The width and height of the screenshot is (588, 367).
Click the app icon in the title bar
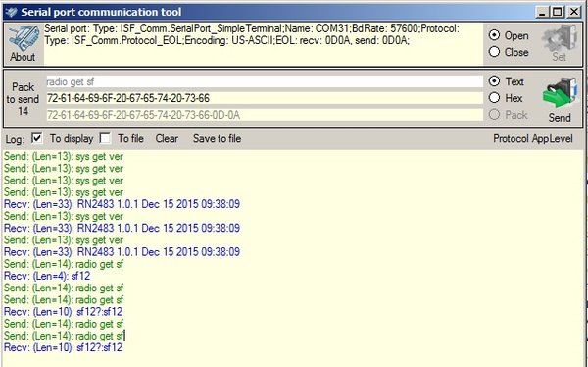point(11,12)
